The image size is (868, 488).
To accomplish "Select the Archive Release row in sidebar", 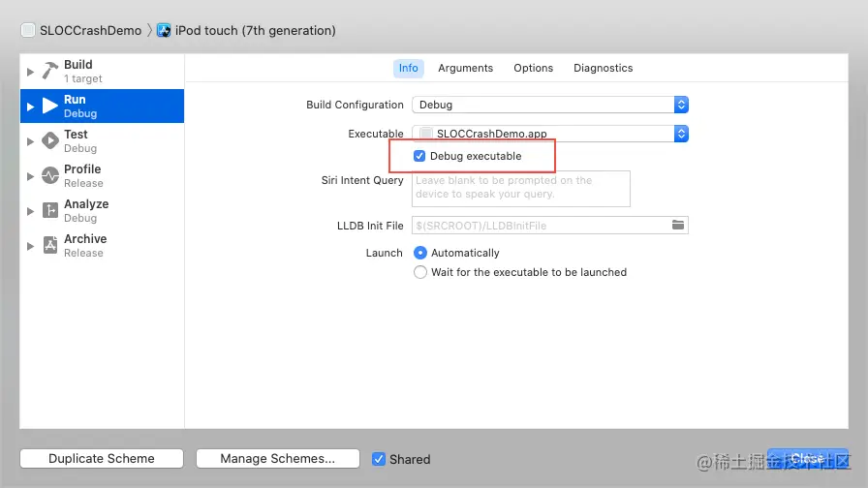I will (102, 246).
